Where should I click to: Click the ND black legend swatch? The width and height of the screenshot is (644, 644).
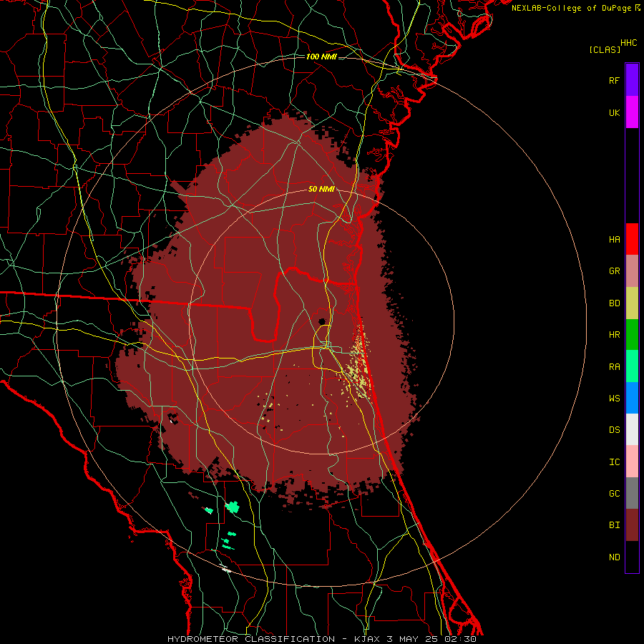(632, 557)
